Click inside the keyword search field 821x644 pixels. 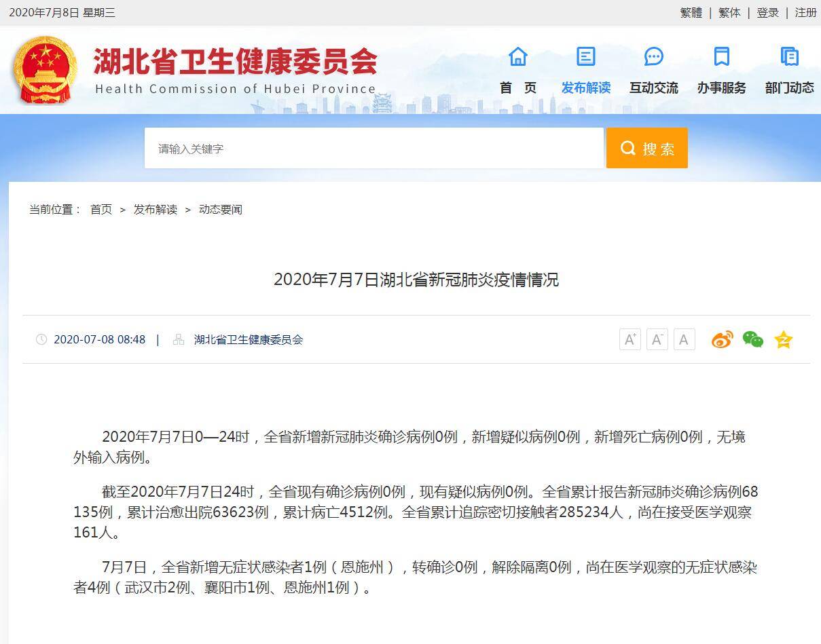[373, 148]
